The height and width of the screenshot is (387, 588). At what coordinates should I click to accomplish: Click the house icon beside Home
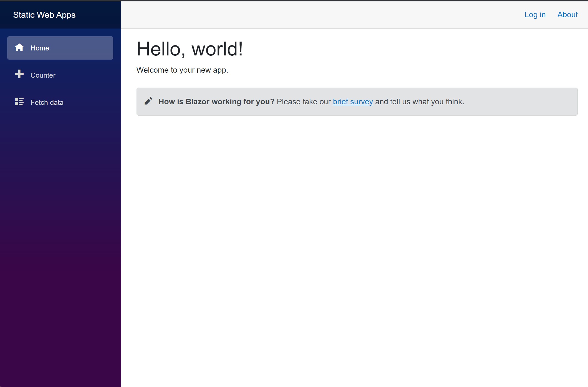pyautogui.click(x=19, y=47)
